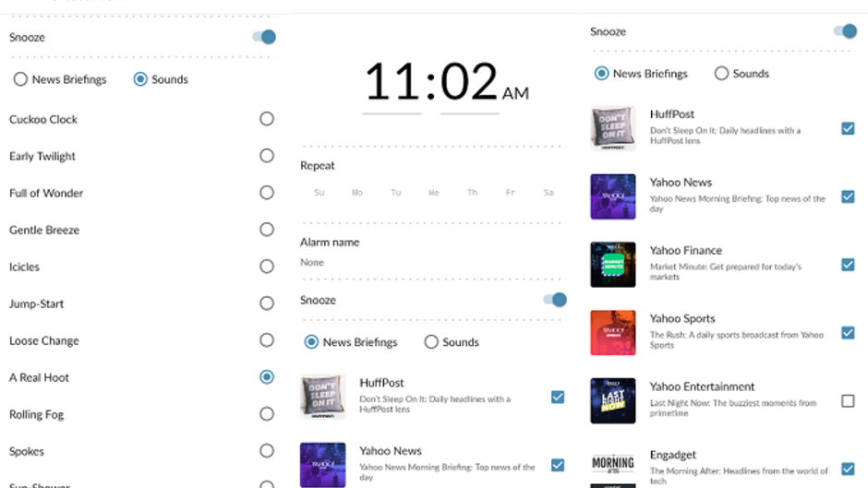Screen dimensions: 868x488
Task: Choose Early Twilight sound
Action: pos(267,156)
